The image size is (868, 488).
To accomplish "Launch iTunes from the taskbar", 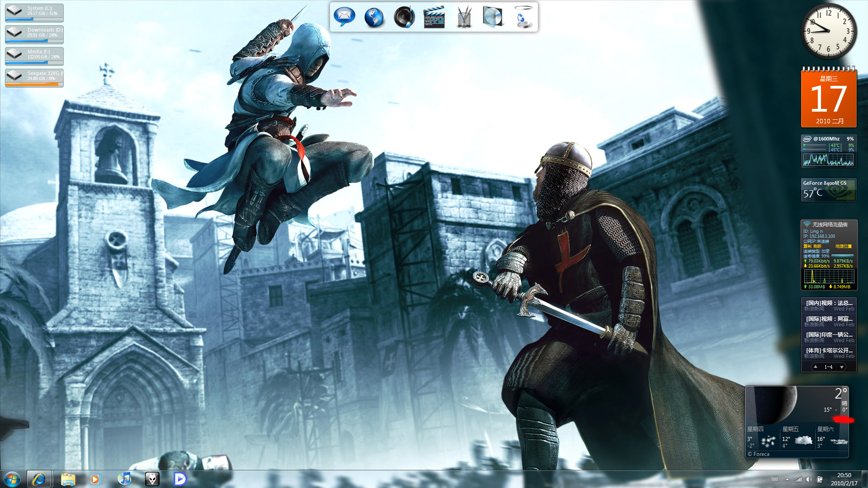I will [124, 479].
